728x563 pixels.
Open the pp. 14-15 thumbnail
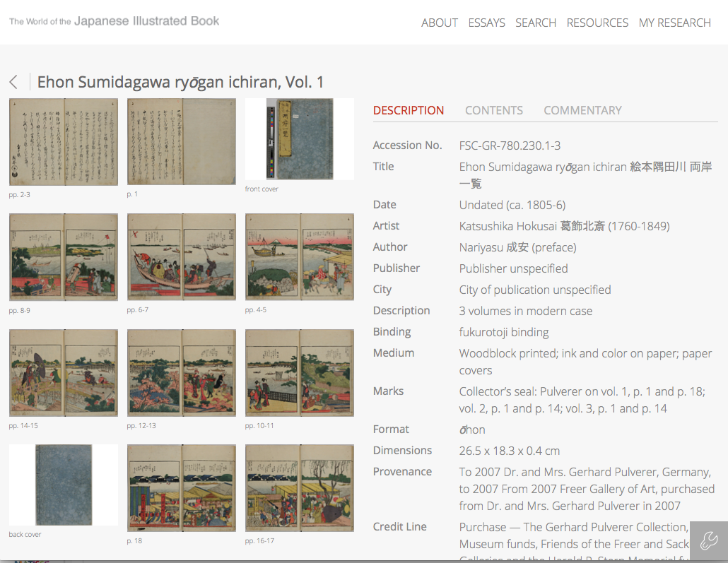click(64, 373)
